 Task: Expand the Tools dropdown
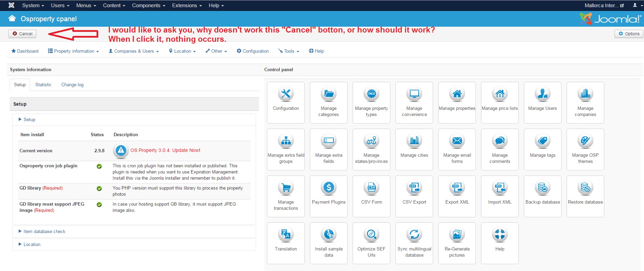click(289, 51)
